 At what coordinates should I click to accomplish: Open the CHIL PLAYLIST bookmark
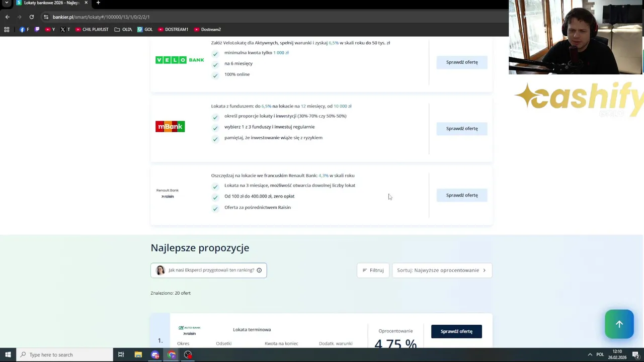point(92,29)
